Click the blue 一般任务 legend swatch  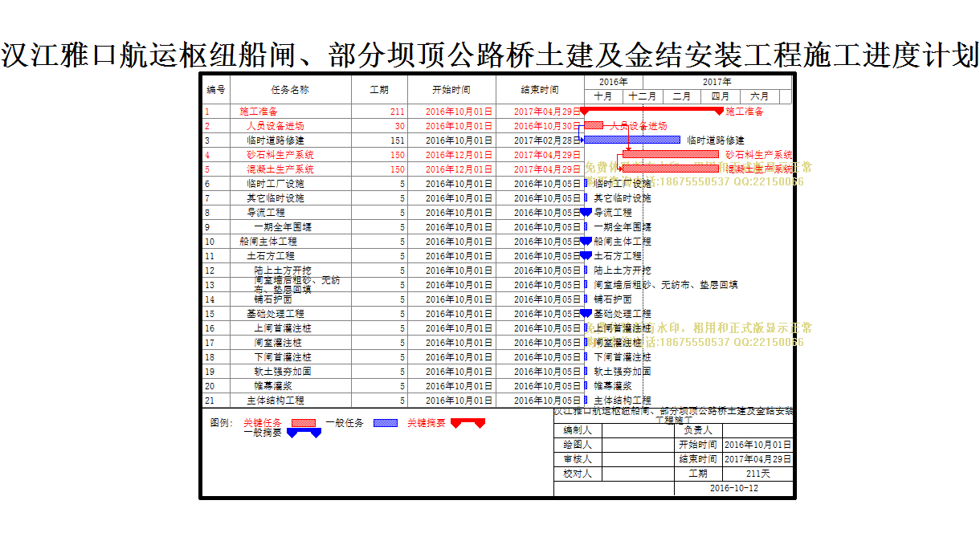click(x=386, y=423)
